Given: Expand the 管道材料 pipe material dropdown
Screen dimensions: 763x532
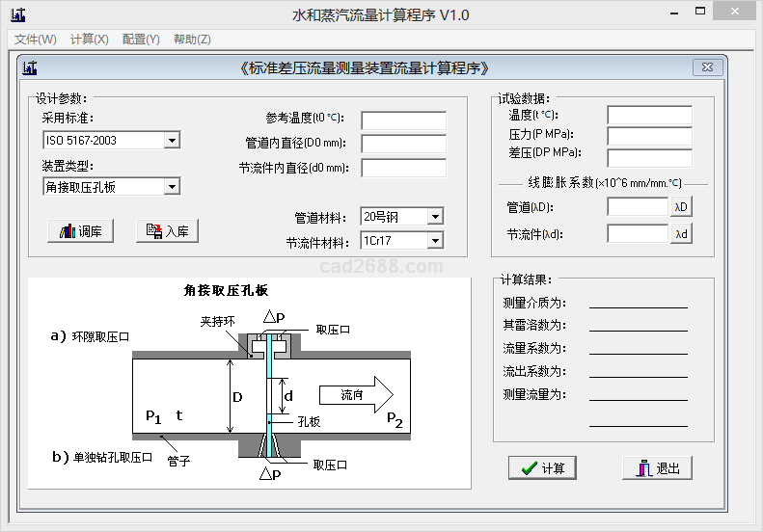Looking at the screenshot, I should coord(434,217).
